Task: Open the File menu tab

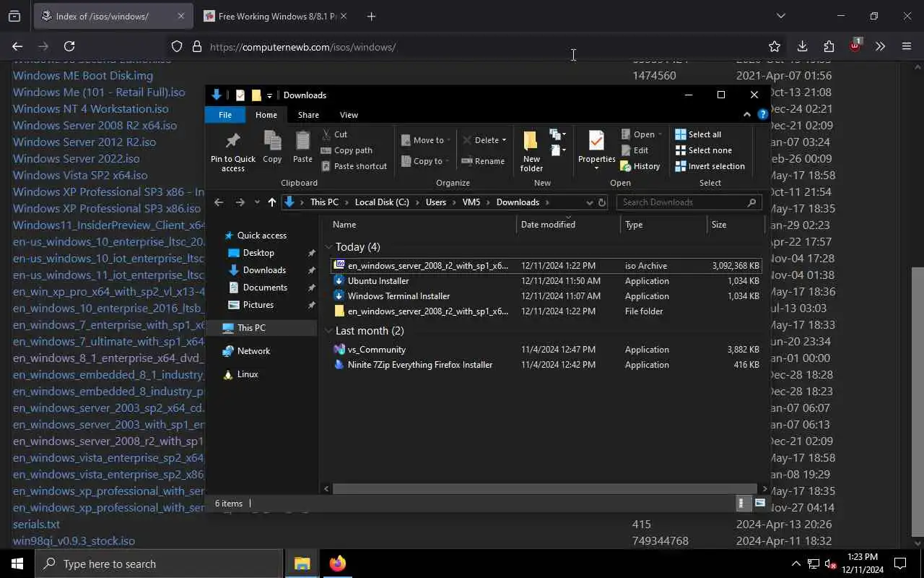Action: click(225, 115)
